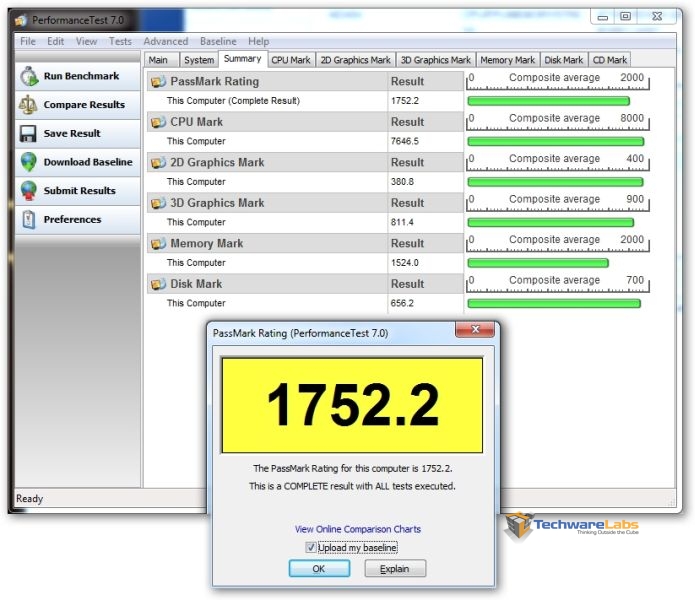Click the PassMark Rating section icon
The width and height of the screenshot is (695, 600).
[x=158, y=82]
